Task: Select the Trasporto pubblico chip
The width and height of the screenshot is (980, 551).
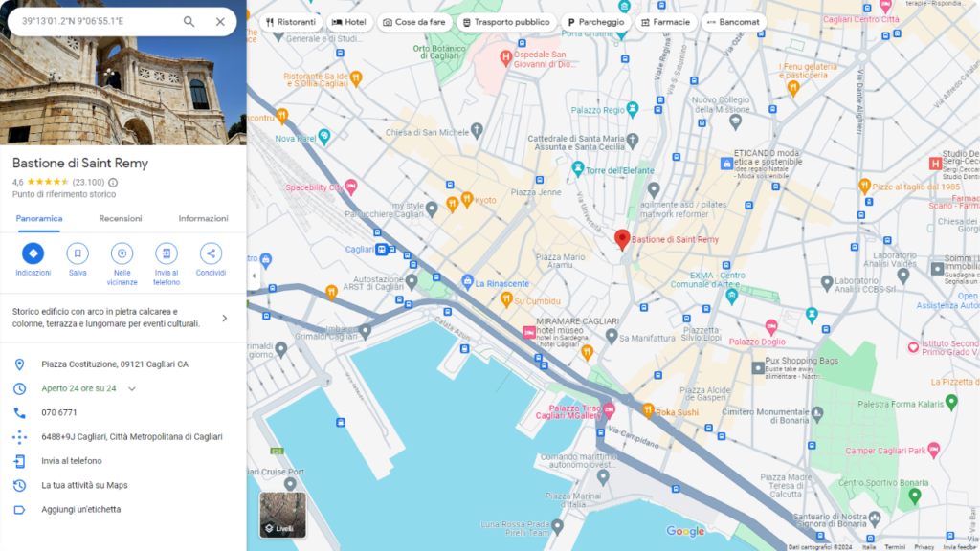Action: click(506, 22)
